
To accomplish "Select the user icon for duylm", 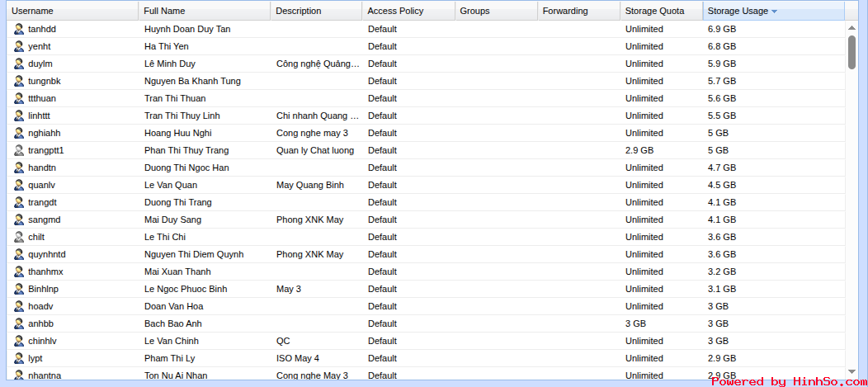I will pyautogui.click(x=19, y=64).
